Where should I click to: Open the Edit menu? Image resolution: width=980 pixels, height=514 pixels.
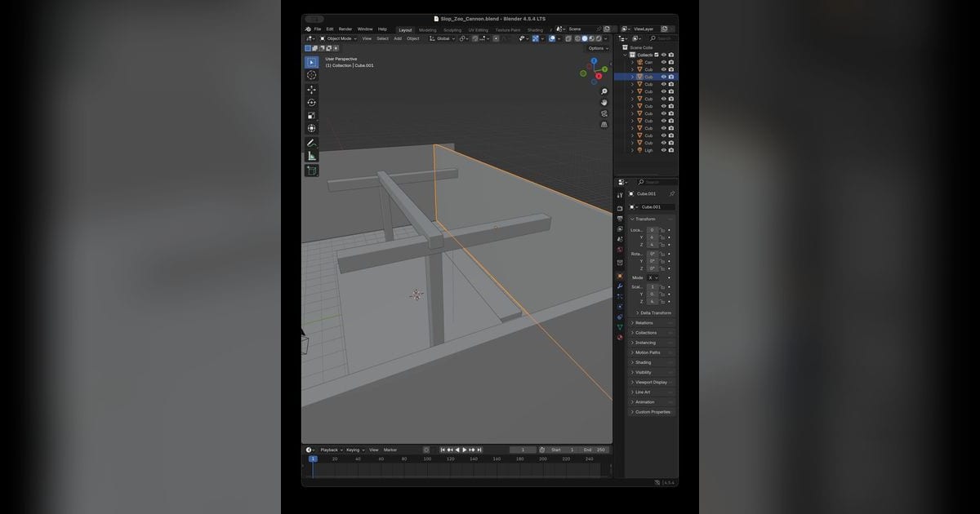(330, 29)
